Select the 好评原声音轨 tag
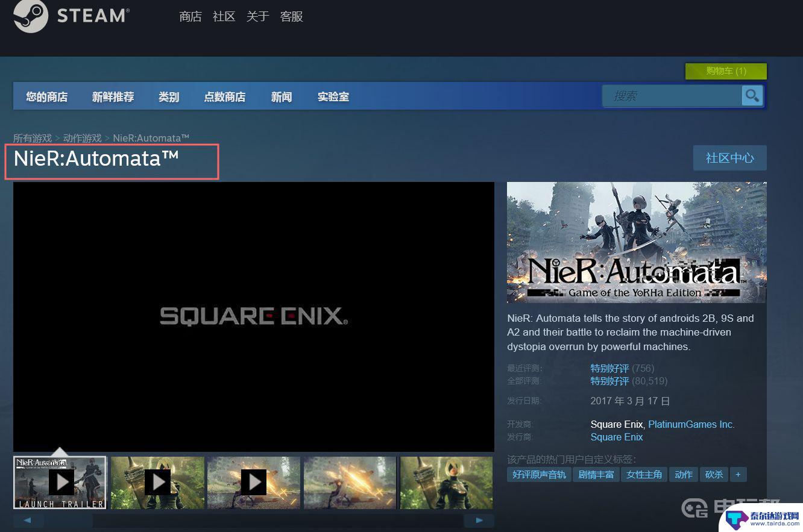 click(540, 475)
